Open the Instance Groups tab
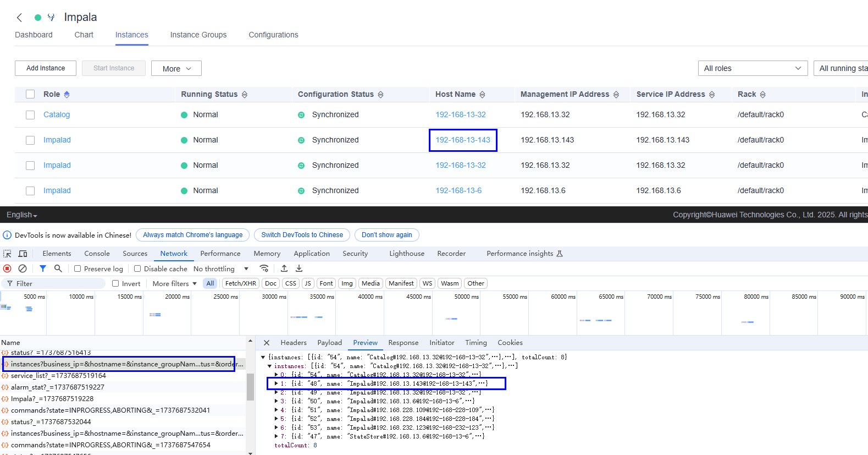This screenshot has height=455, width=868. [198, 35]
